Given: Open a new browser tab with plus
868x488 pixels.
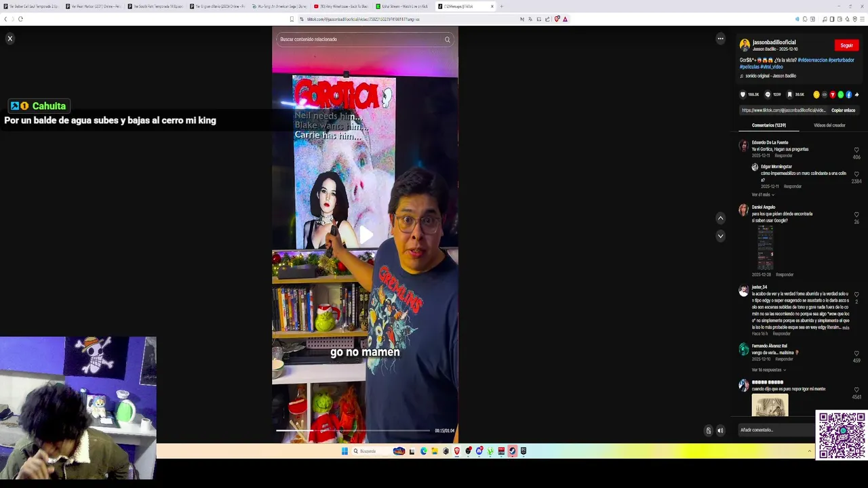Looking at the screenshot, I should coord(501,6).
